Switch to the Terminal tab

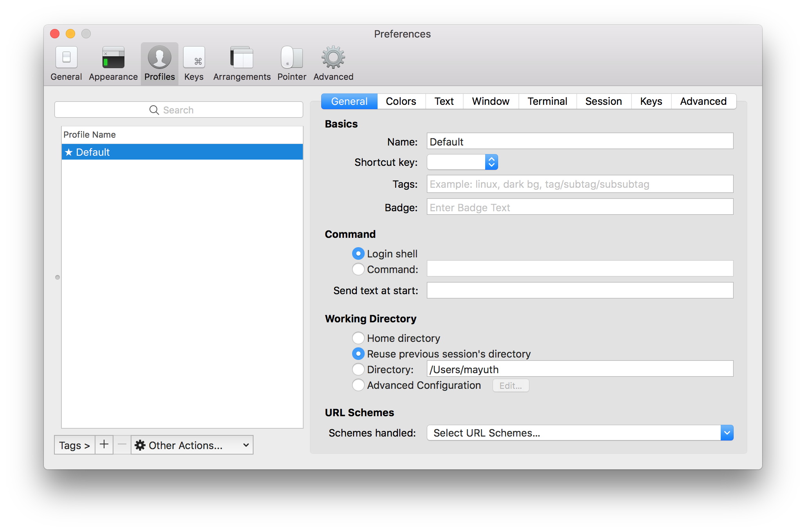(547, 101)
